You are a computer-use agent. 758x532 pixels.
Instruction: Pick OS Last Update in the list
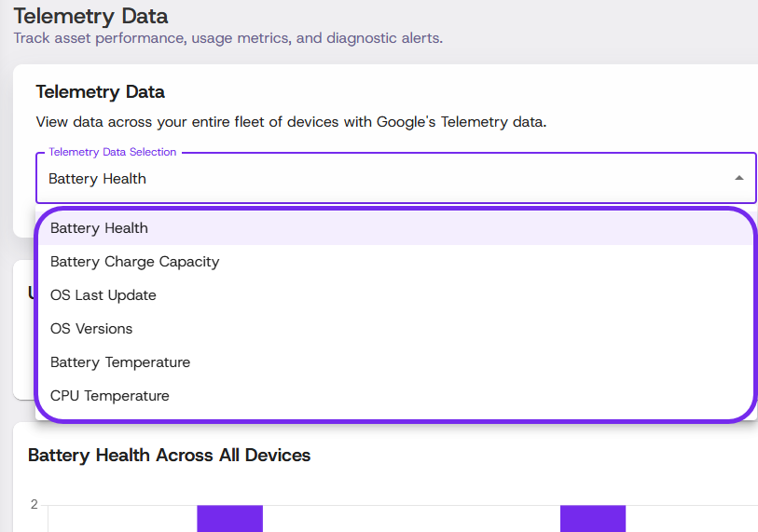(103, 295)
